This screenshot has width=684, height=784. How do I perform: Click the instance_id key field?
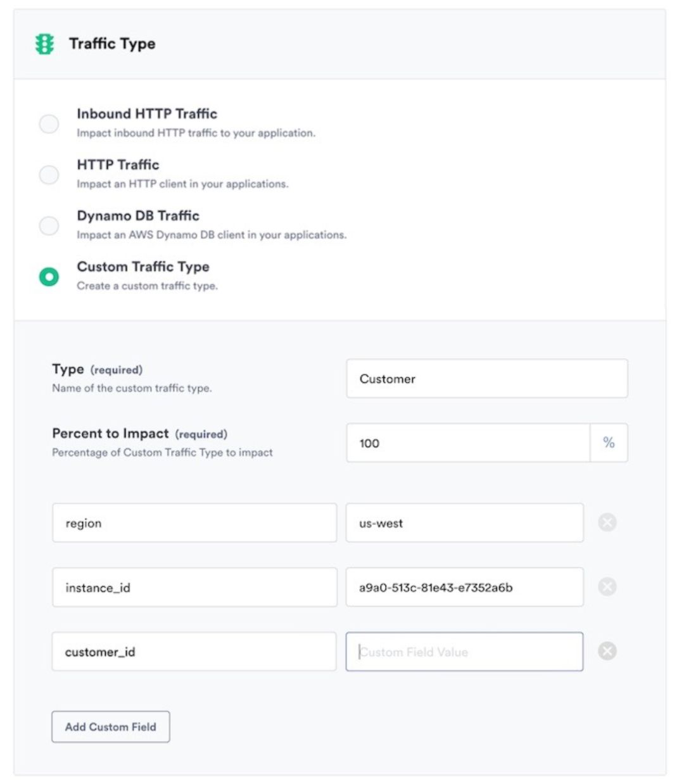click(x=194, y=588)
